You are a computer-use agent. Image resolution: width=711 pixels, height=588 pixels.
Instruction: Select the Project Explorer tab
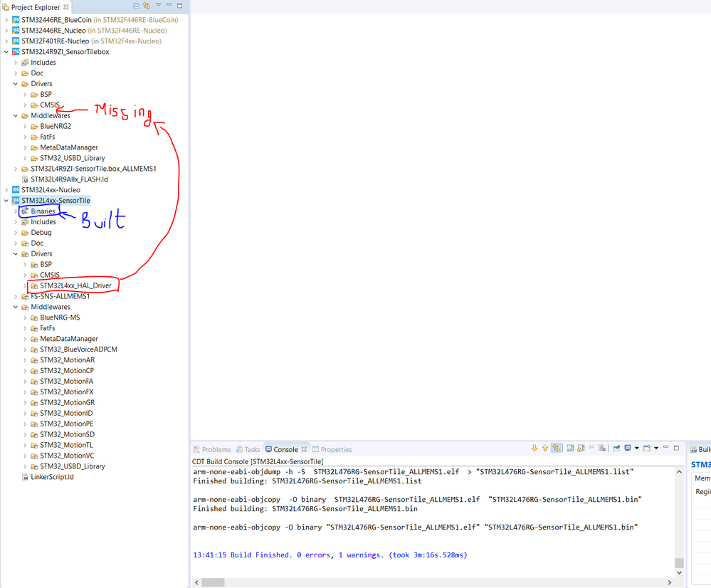click(x=36, y=7)
